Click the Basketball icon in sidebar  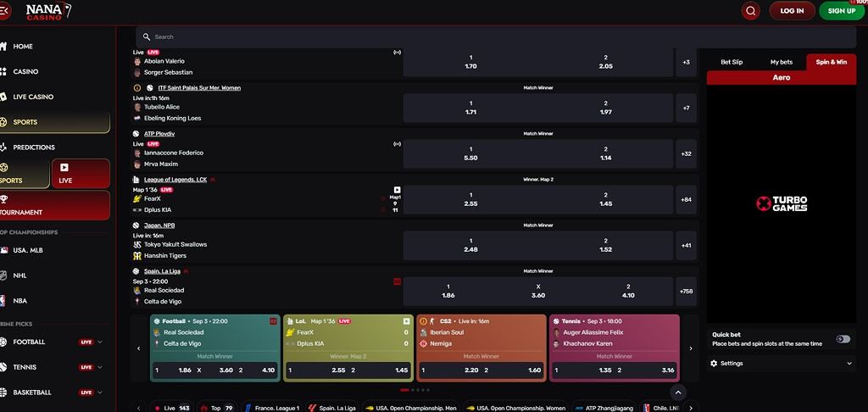pos(3,393)
